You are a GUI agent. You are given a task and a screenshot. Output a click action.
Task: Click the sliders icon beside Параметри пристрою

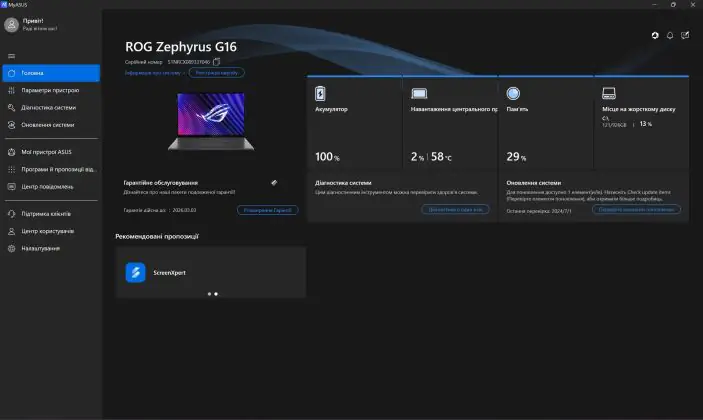(x=12, y=91)
